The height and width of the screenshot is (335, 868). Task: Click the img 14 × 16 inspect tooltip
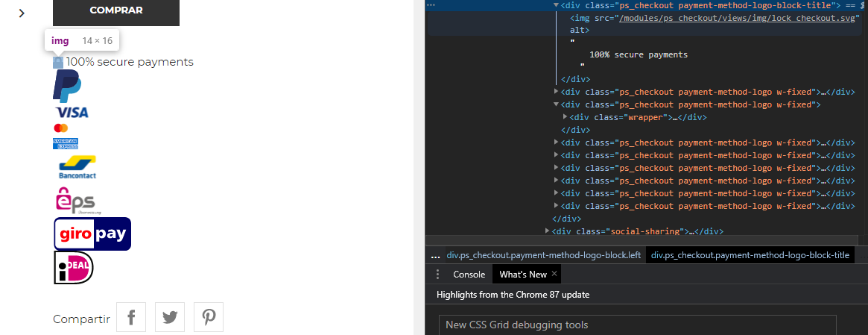pyautogui.click(x=81, y=41)
